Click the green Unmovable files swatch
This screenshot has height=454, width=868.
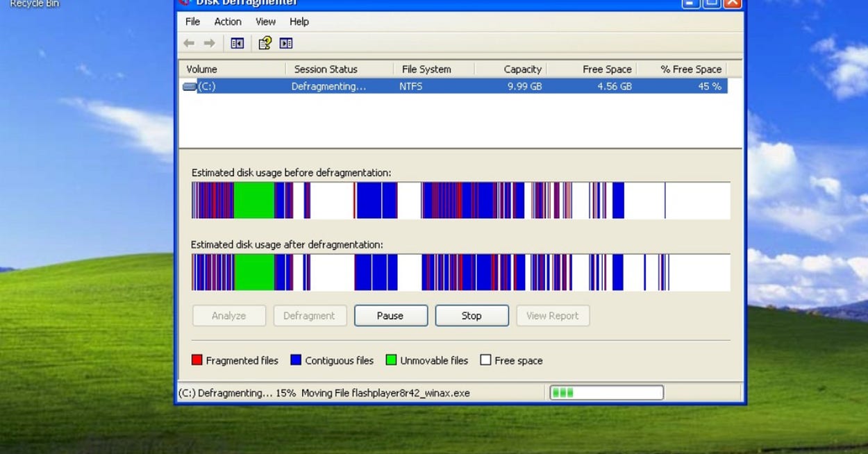coord(391,360)
